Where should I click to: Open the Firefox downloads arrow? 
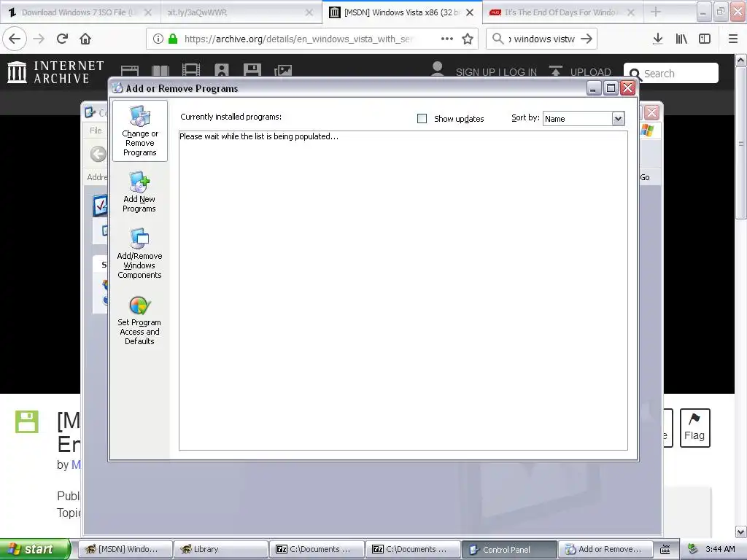click(x=658, y=39)
